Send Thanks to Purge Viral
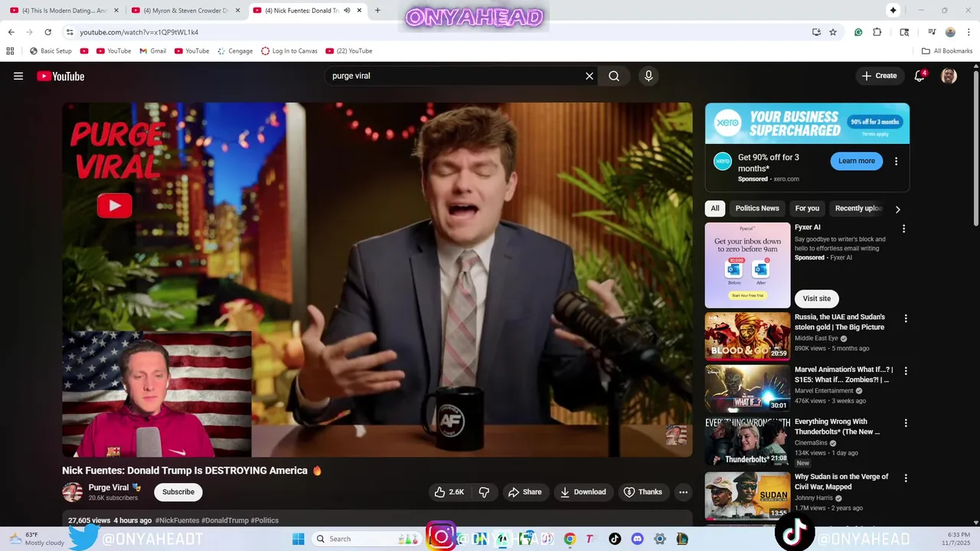Viewport: 980px width, 551px height. [x=643, y=492]
